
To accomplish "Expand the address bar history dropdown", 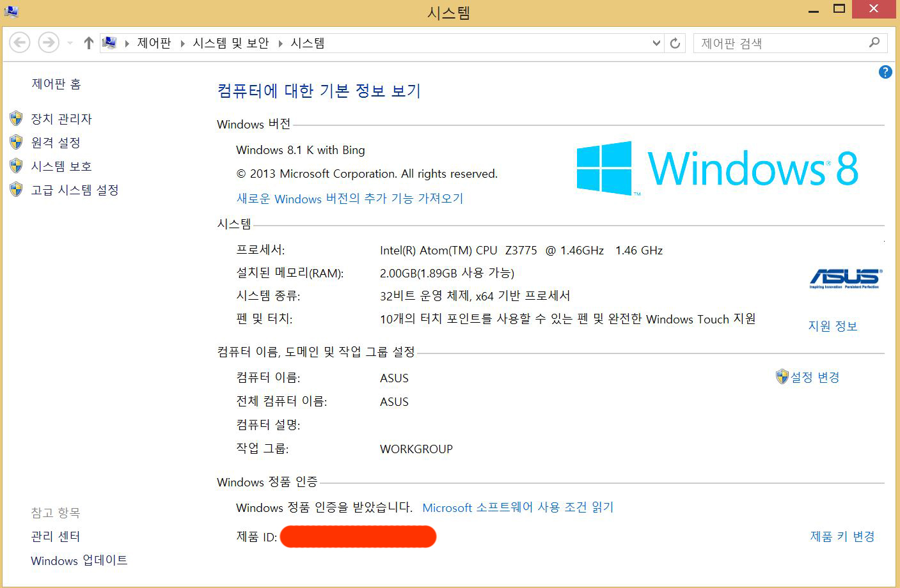I will click(656, 43).
